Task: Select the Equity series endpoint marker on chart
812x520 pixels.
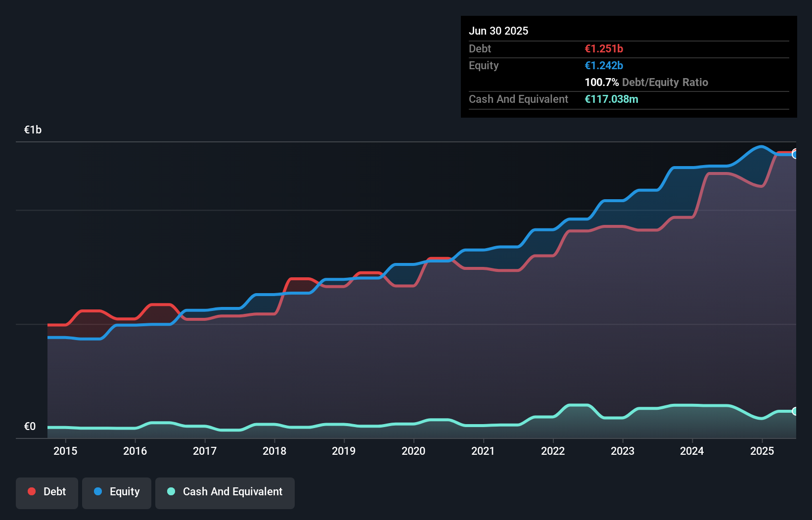Action: tap(796, 154)
